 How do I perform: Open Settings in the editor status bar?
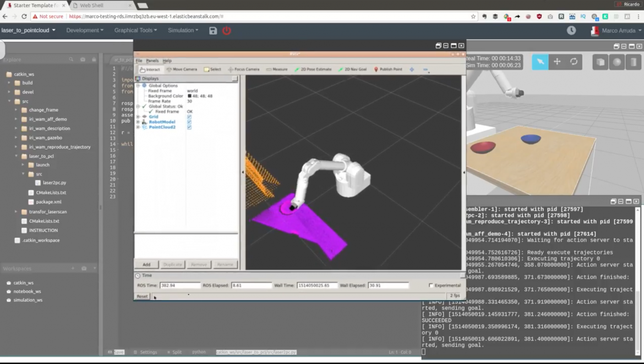[x=146, y=352]
